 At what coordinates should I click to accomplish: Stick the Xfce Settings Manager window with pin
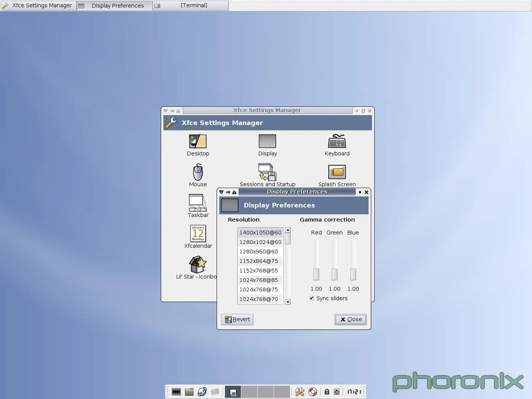pyautogui.click(x=172, y=111)
